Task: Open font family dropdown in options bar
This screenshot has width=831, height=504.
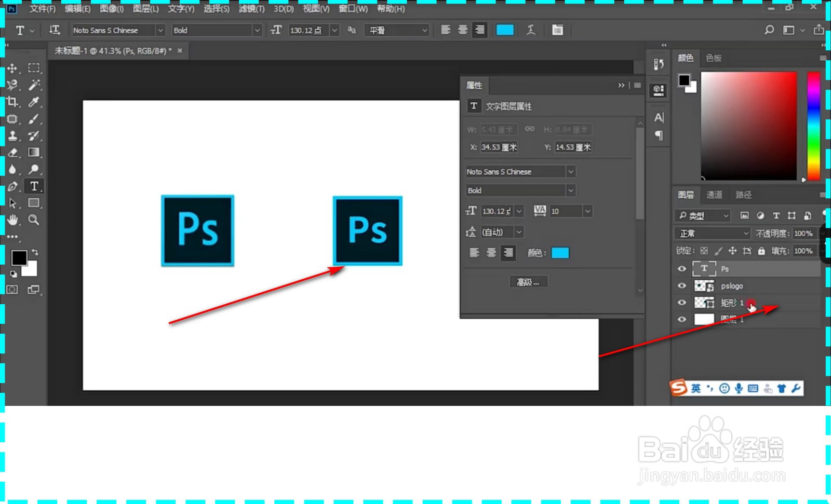Action: click(160, 31)
